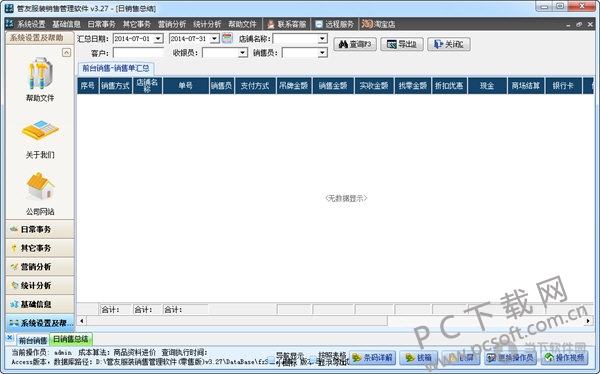Sort by the 找零金额 column header
Image resolution: width=600 pixels, height=374 pixels.
pos(413,86)
